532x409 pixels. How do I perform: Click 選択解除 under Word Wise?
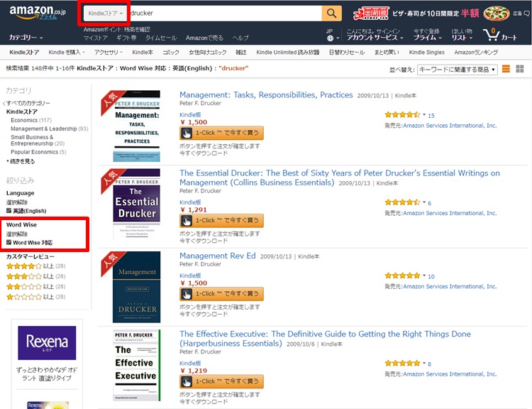point(17,234)
